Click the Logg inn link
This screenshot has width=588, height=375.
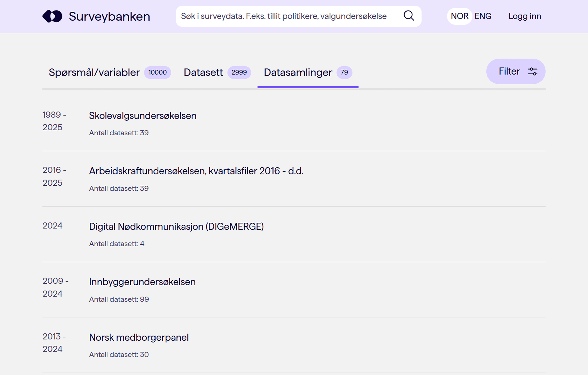[525, 16]
